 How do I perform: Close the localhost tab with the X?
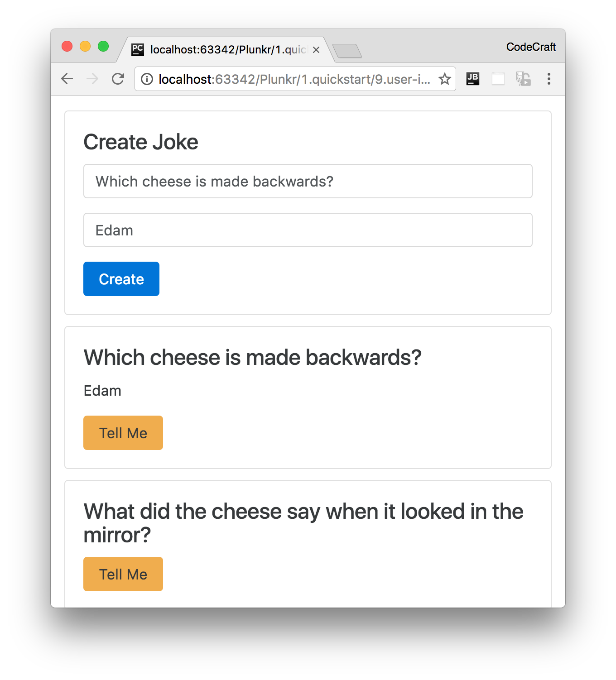(316, 50)
